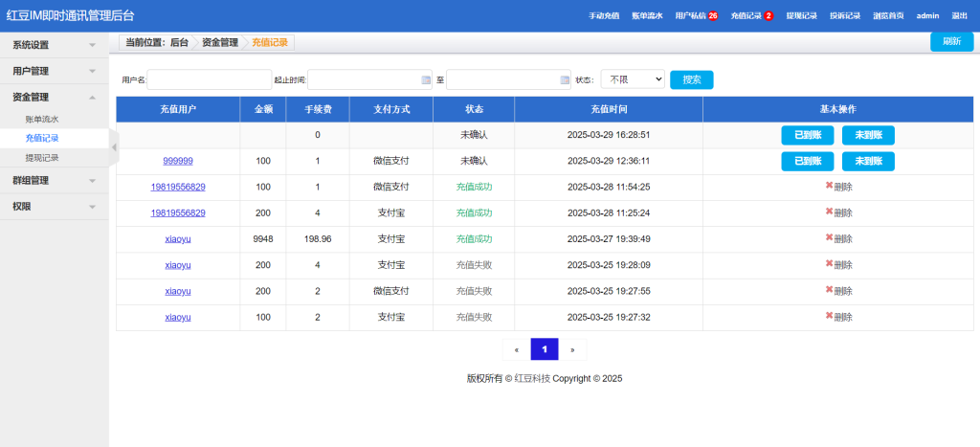Go to the previous page arrow
Viewport: 980px width, 447px height.
coord(516,350)
